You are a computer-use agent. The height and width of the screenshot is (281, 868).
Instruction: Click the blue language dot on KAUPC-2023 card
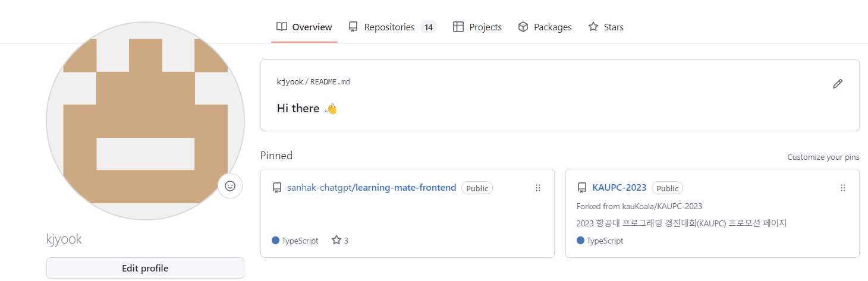pos(580,241)
